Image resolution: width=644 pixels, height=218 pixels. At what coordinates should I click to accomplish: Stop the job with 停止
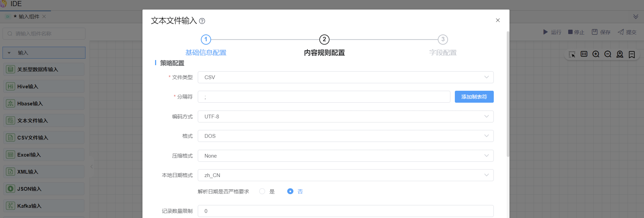(576, 32)
